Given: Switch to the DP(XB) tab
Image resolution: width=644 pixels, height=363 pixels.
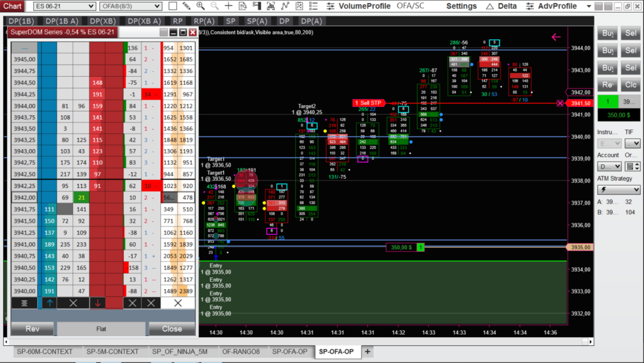Looking at the screenshot, I should click(103, 21).
